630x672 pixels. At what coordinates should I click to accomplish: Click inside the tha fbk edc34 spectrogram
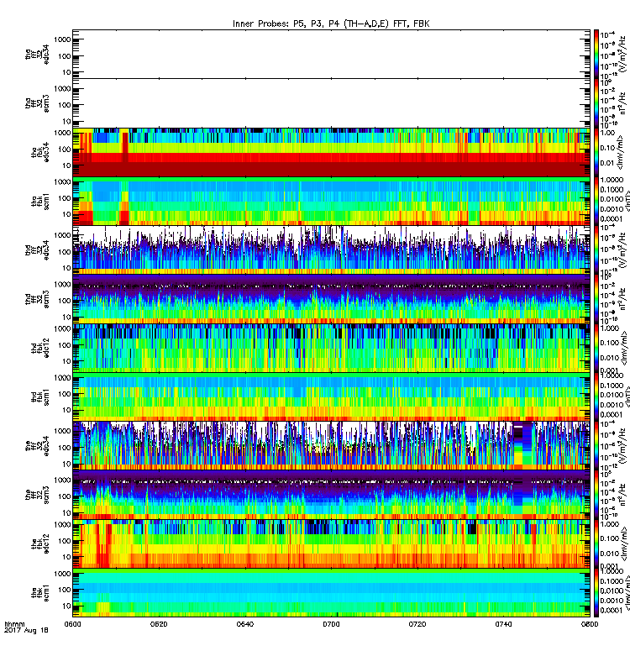click(x=331, y=152)
